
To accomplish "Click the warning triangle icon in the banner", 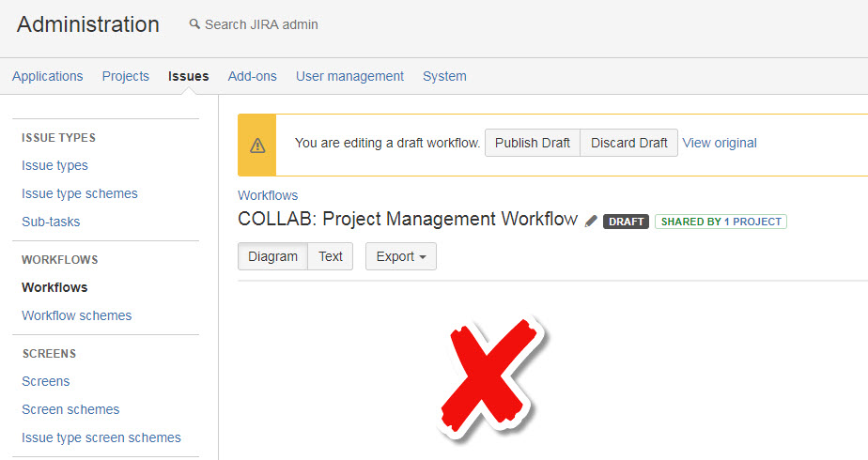I will point(257,146).
